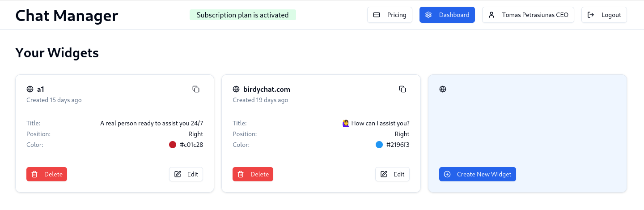Open the Pricing page
The height and width of the screenshot is (210, 644).
tap(390, 15)
